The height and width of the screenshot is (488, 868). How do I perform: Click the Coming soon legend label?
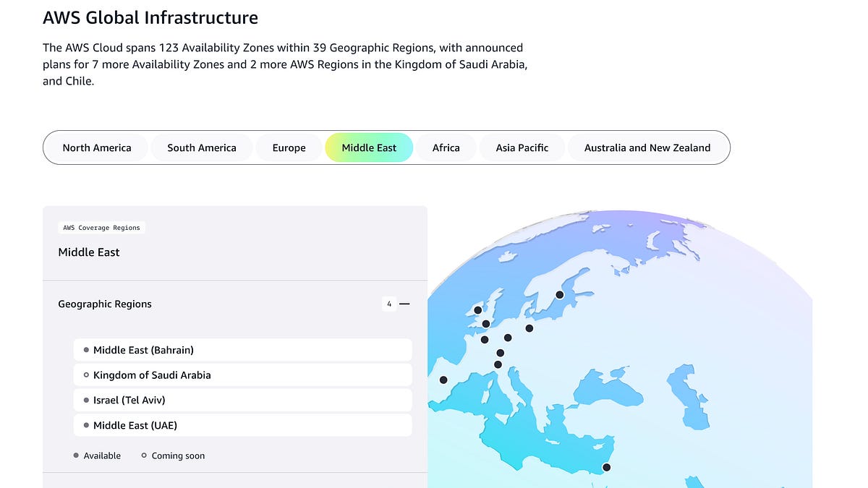[178, 455]
